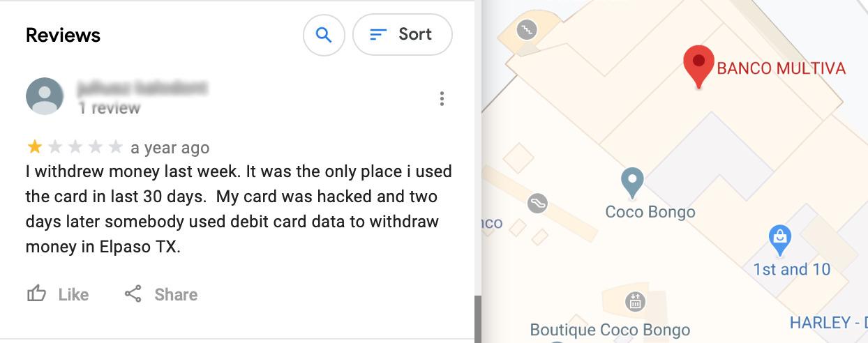Like this one-star review

(x=57, y=294)
